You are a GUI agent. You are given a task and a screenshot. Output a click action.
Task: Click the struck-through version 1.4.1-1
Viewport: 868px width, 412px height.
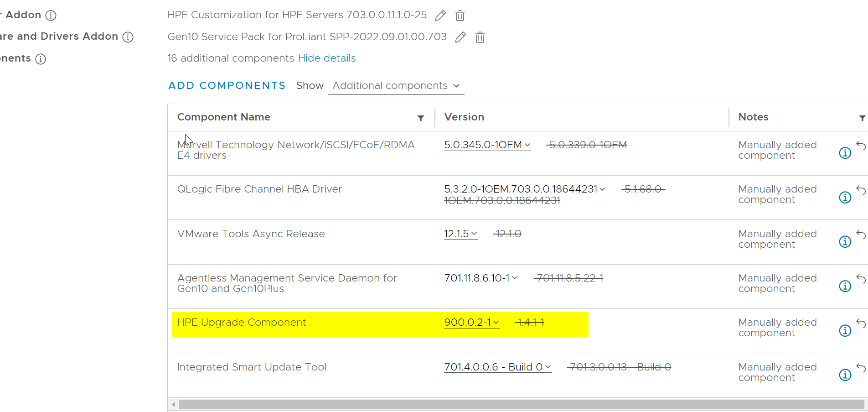(529, 323)
